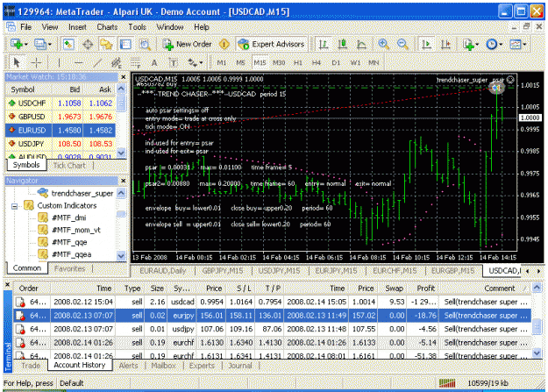Open the Experts tab in Terminal
548x392 pixels.
point(202,366)
